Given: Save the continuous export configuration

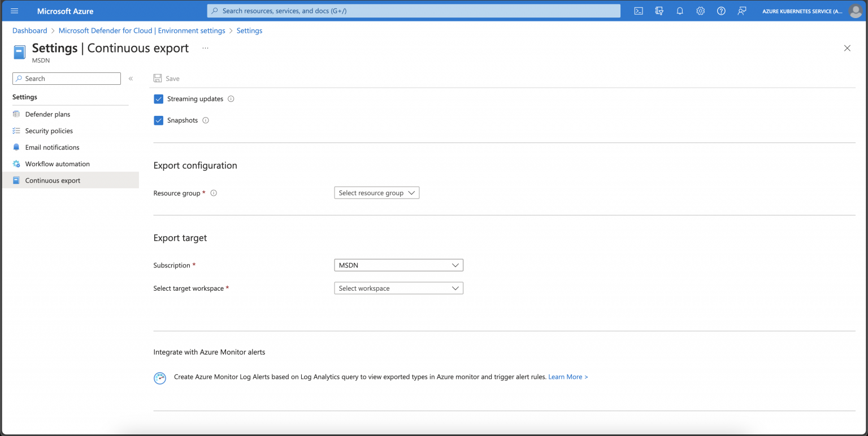Looking at the screenshot, I should [166, 78].
